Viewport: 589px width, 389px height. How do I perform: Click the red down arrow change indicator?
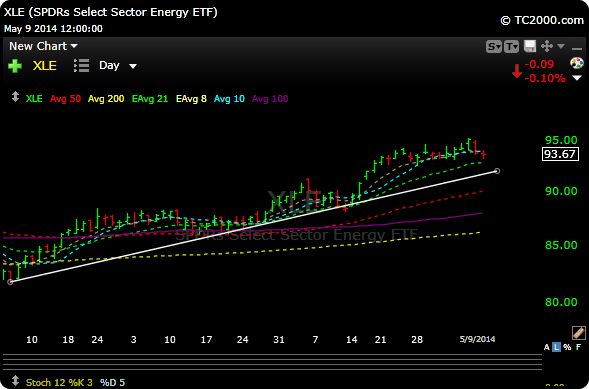point(517,71)
